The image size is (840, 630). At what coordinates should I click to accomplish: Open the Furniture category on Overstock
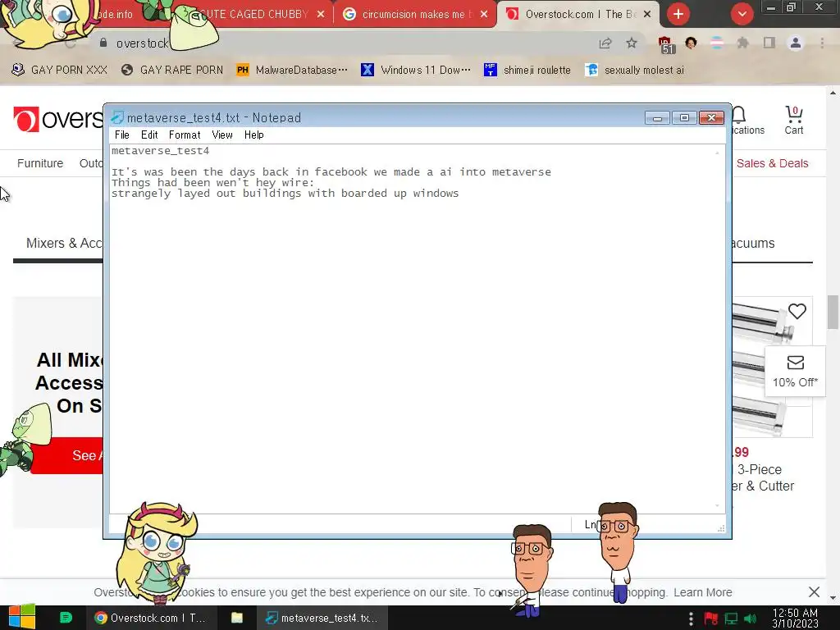[40, 163]
